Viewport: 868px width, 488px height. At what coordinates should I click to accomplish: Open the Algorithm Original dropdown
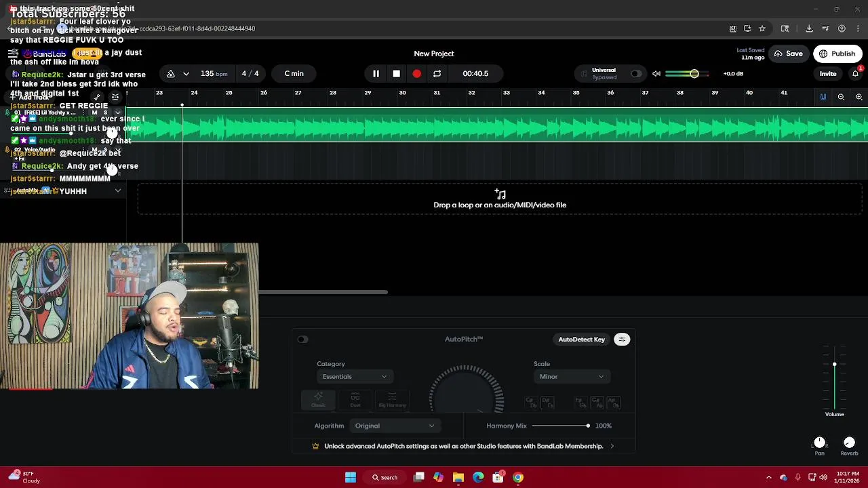pyautogui.click(x=394, y=426)
